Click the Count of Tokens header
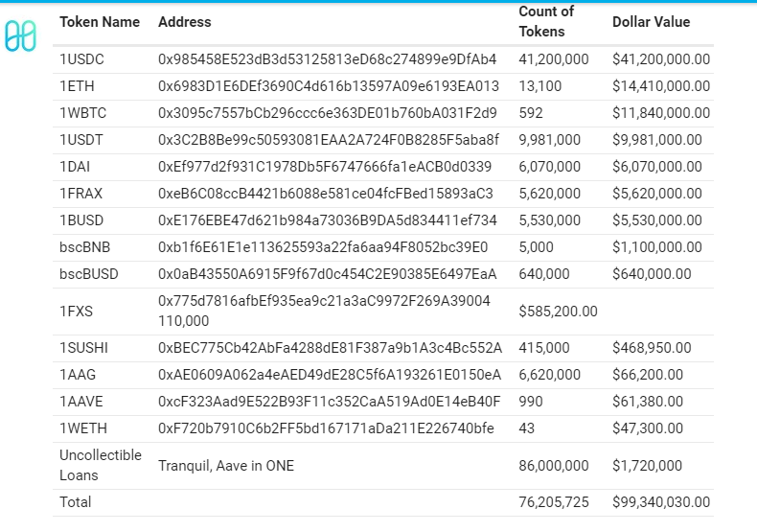Screen dimensions: 757x532 pyautogui.click(x=546, y=21)
